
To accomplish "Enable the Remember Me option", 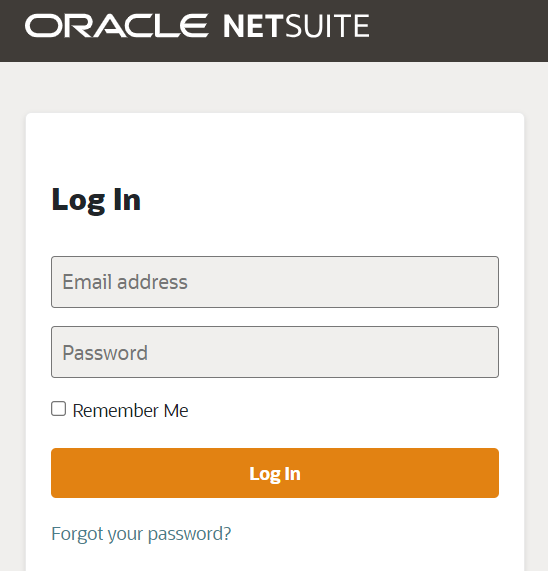I will [58, 409].
